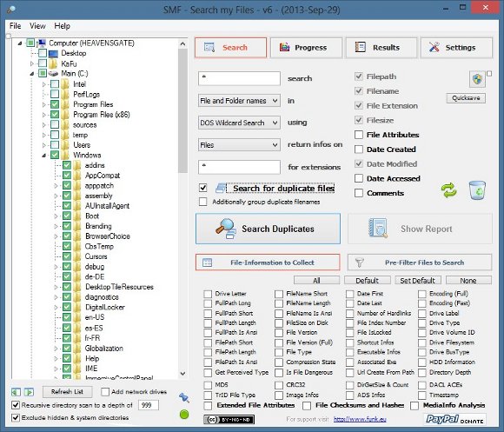Open the www.funk.eu support link
Viewport: 504px width, 432px height.
(360, 419)
